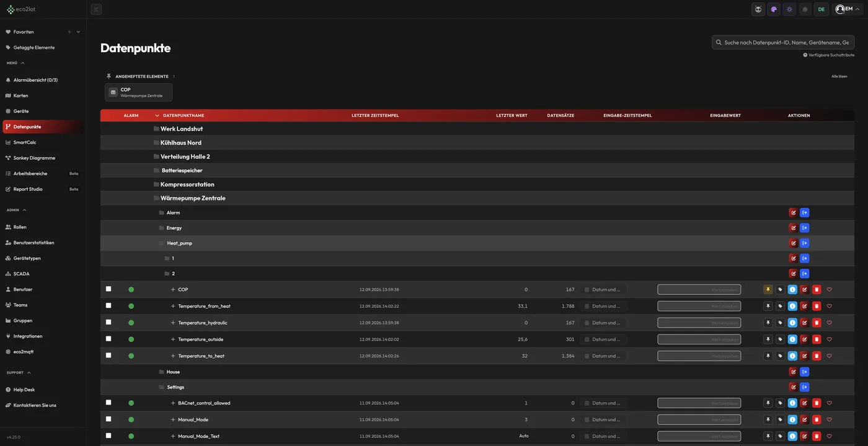Add a favorite with the plus icon

tap(69, 32)
